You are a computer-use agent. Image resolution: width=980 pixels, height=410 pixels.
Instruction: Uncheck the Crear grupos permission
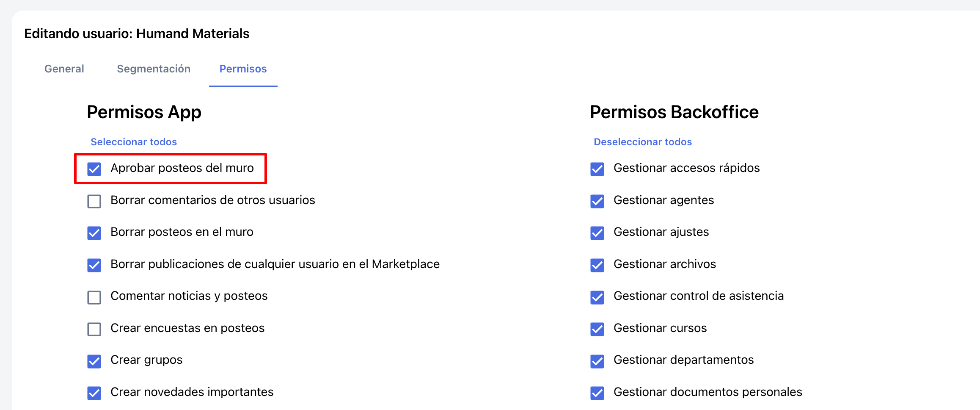94,361
